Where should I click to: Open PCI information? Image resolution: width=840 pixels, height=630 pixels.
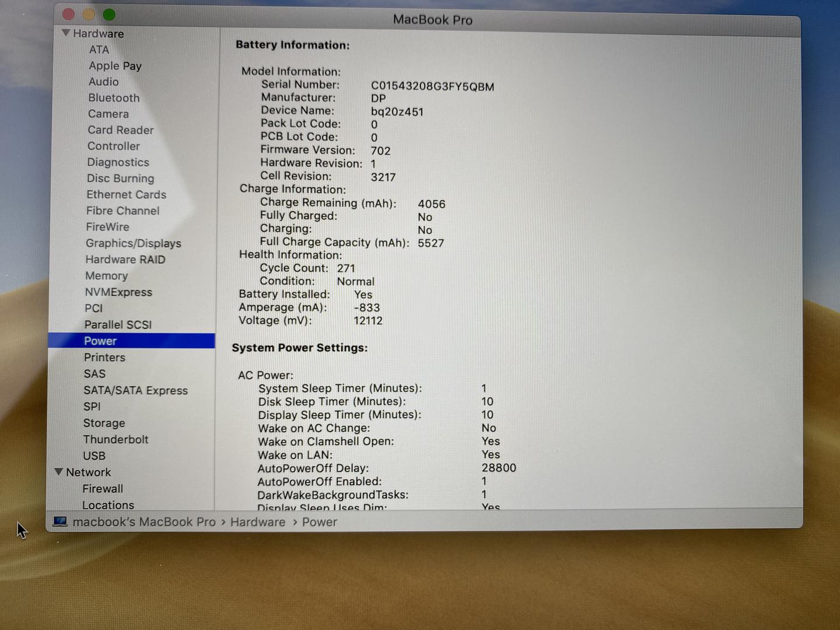tap(93, 308)
